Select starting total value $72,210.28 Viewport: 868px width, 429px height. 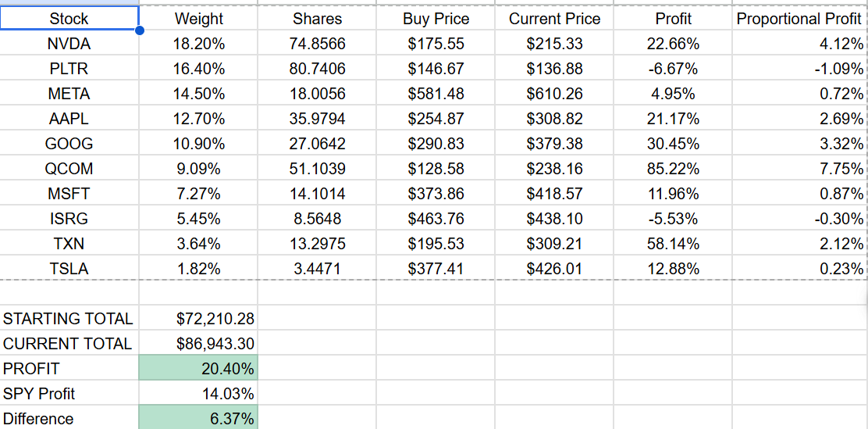click(199, 318)
